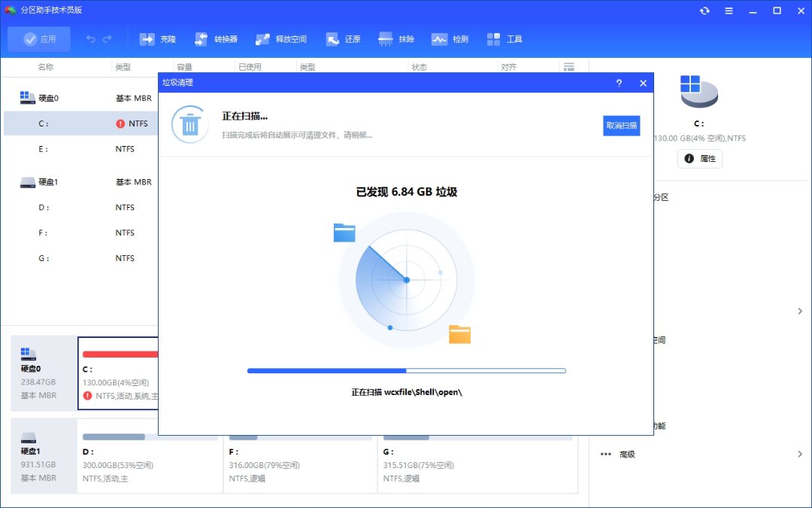Screen dimensions: 812x508
Task: Select the G: partition block in disk map
Action: (x=477, y=458)
